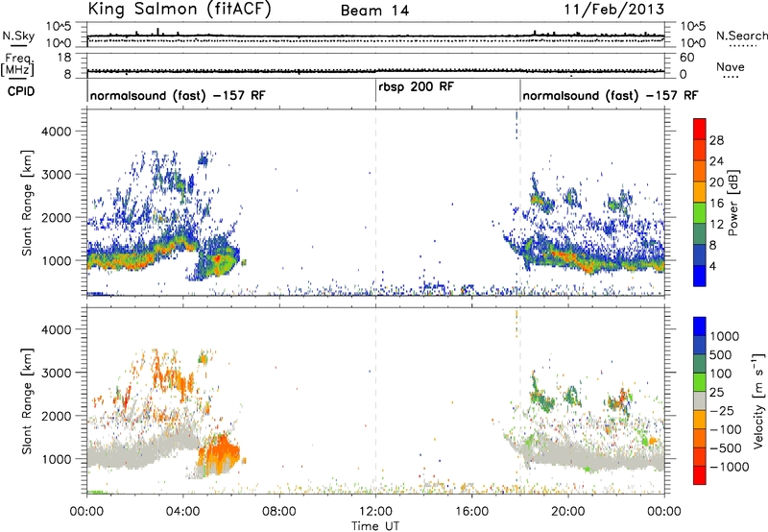This screenshot has height=532, width=768.
Task: Select the "Freq. [MHz]" axis label
Action: [17, 65]
